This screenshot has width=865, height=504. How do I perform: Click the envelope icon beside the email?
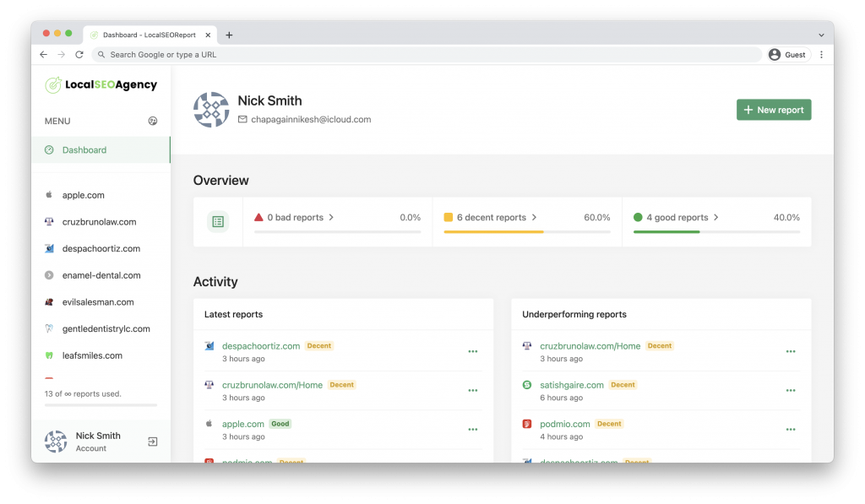tap(242, 119)
